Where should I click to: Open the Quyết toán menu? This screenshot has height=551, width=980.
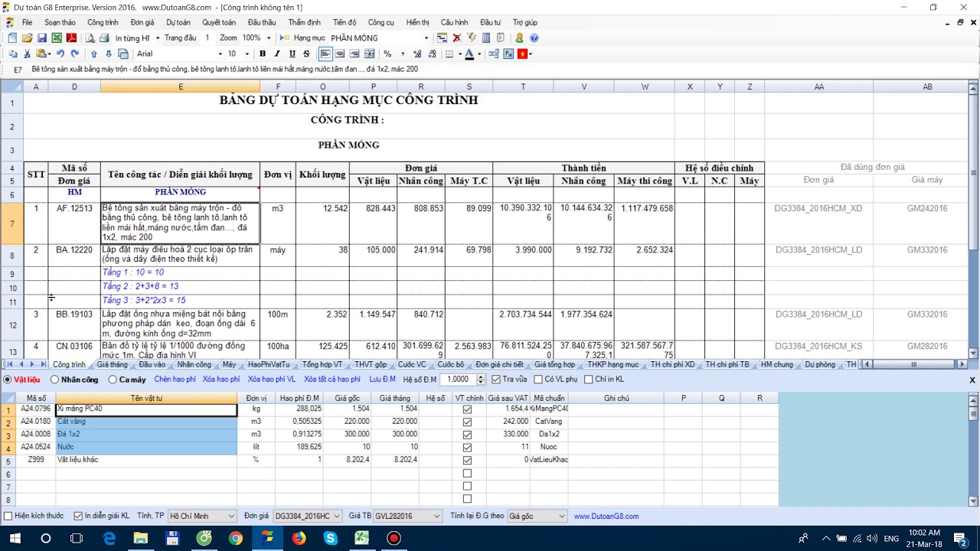click(219, 22)
